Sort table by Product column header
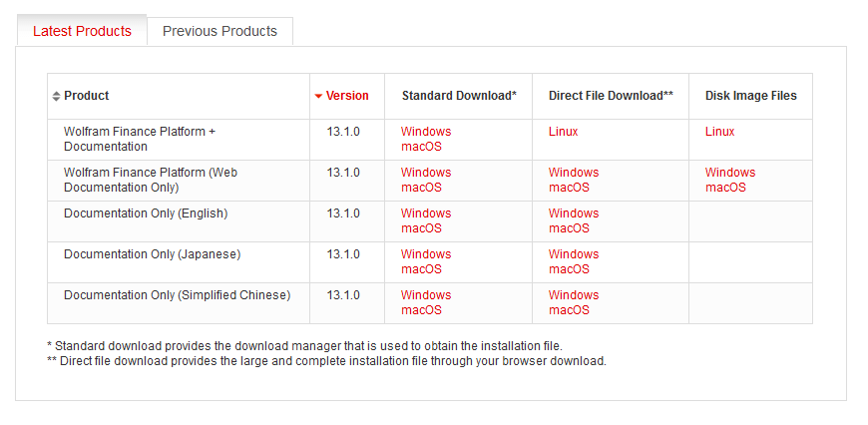The image size is (868, 425). 87,96
